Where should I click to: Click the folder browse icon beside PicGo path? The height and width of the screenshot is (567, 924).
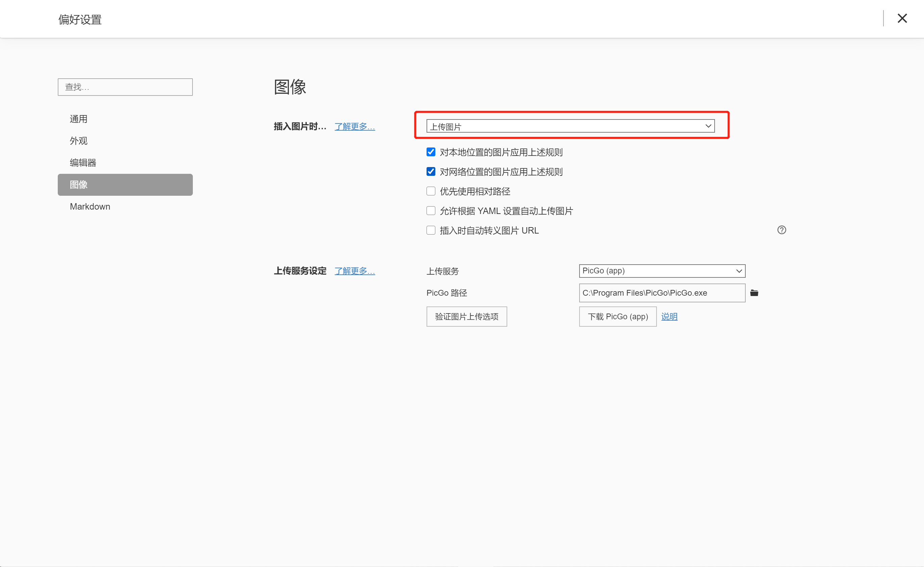[x=754, y=293]
